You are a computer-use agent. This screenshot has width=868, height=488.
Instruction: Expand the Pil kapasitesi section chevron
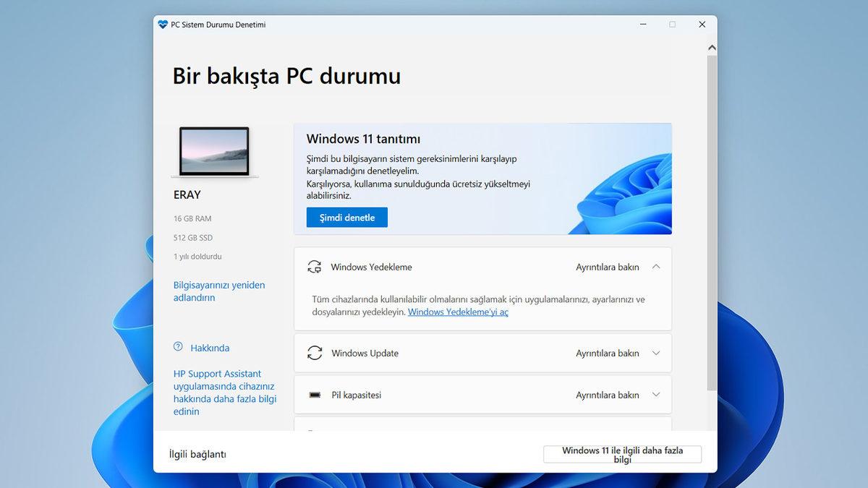(x=656, y=395)
